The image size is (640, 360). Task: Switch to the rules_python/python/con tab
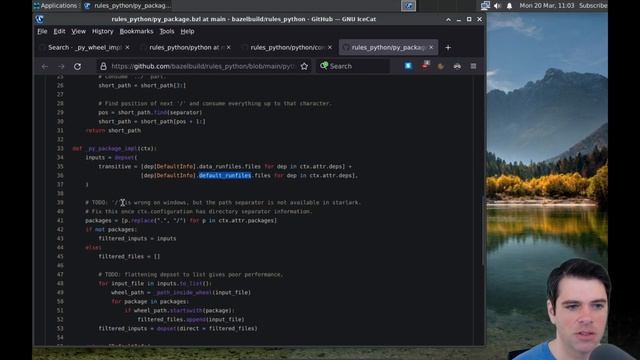pos(287,48)
